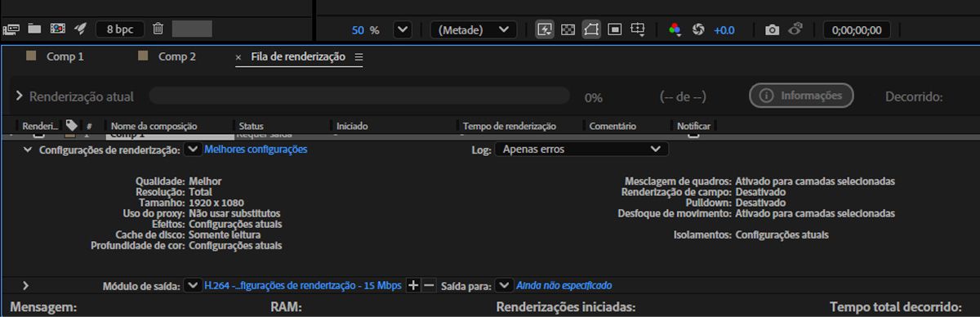Click the trash delete icon
Viewport: 980px width, 317px height.
click(x=158, y=29)
